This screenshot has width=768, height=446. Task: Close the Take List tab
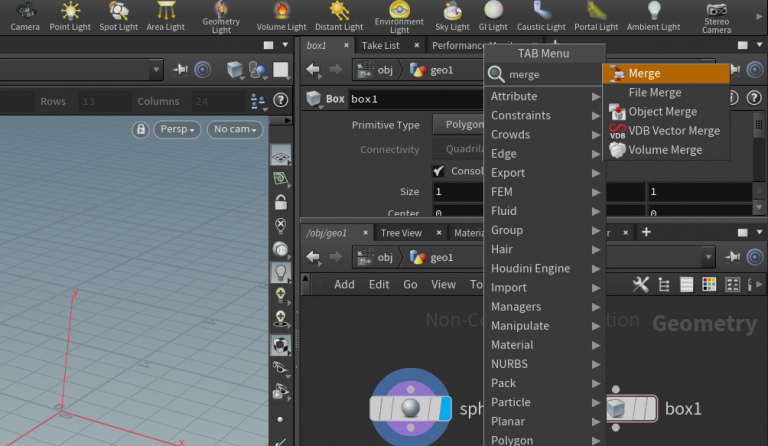tap(416, 46)
